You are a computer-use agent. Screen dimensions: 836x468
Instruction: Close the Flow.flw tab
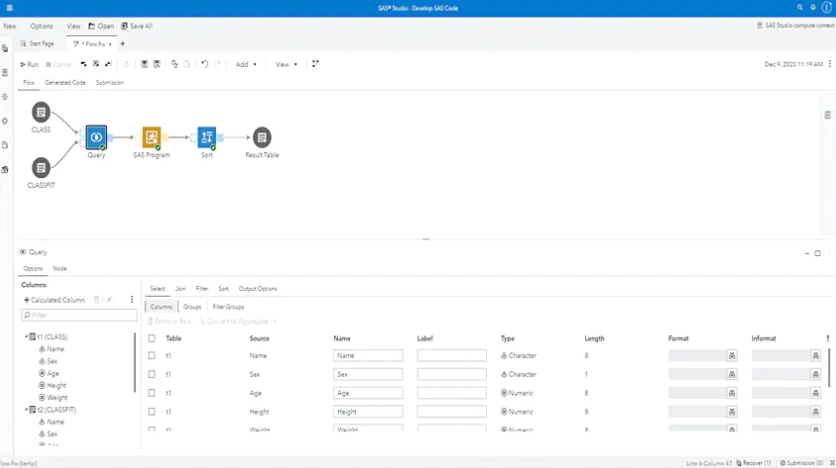pos(110,44)
